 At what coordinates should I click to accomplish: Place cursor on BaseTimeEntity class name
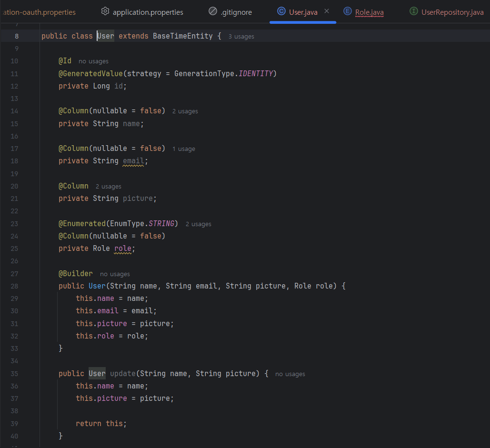click(182, 36)
